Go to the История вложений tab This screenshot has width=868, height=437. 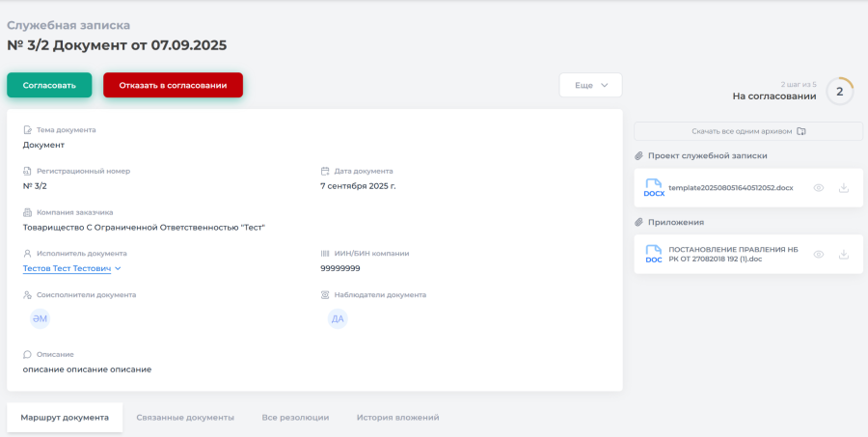(397, 418)
